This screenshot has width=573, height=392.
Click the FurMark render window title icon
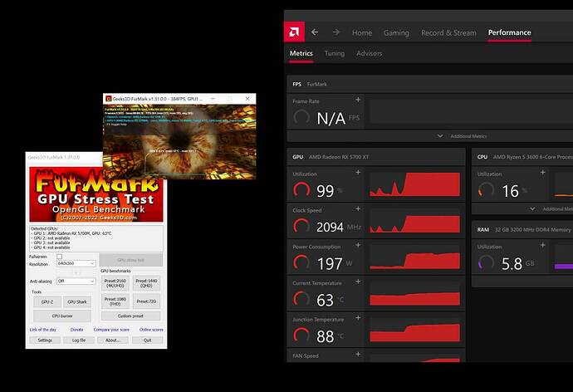pos(108,99)
